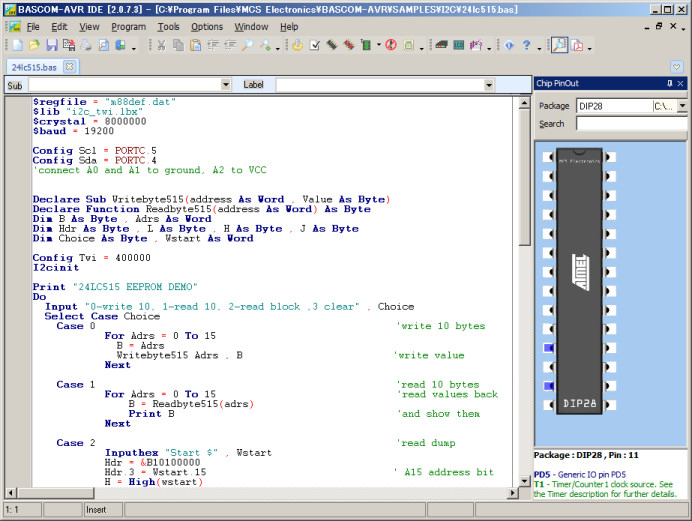Click the Search field in Chip PinOut
Screen dimensions: 692x521
tap(632, 124)
